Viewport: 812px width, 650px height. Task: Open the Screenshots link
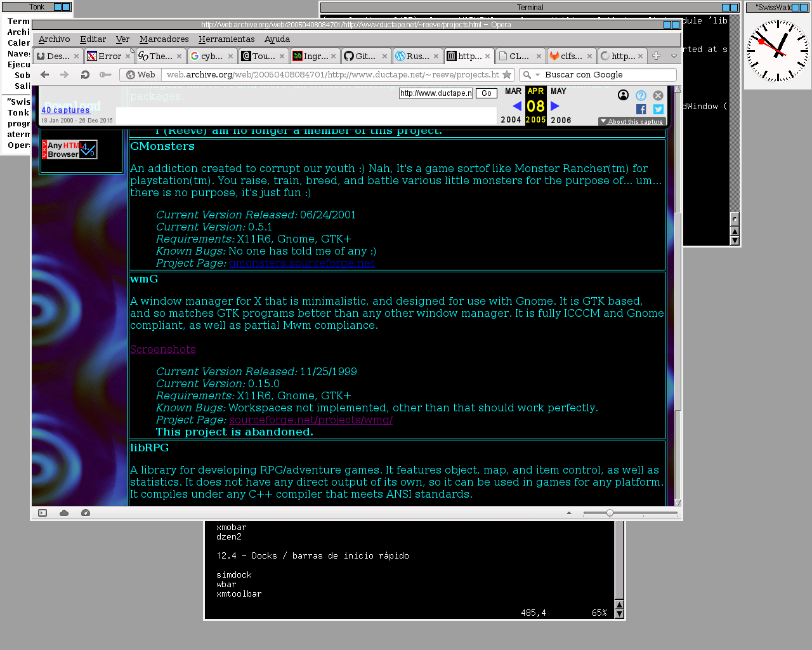tap(163, 350)
